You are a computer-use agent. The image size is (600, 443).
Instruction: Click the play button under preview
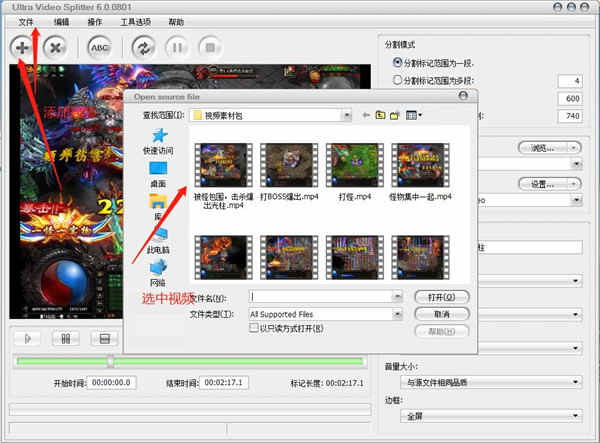(x=28, y=339)
